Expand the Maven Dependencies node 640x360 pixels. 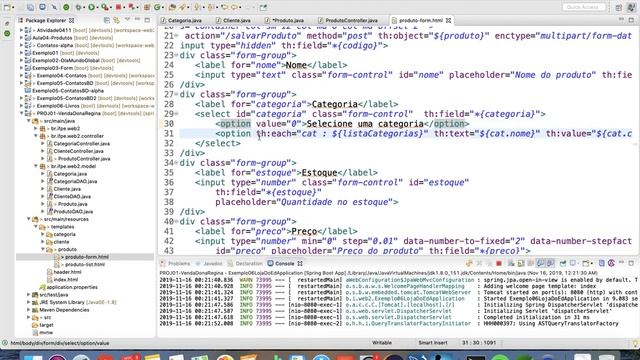[29, 310]
